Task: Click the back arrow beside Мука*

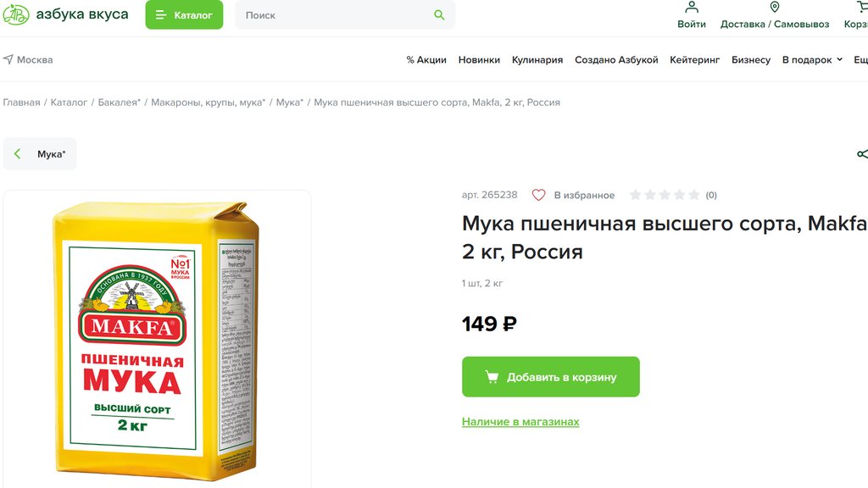Action: coord(18,154)
